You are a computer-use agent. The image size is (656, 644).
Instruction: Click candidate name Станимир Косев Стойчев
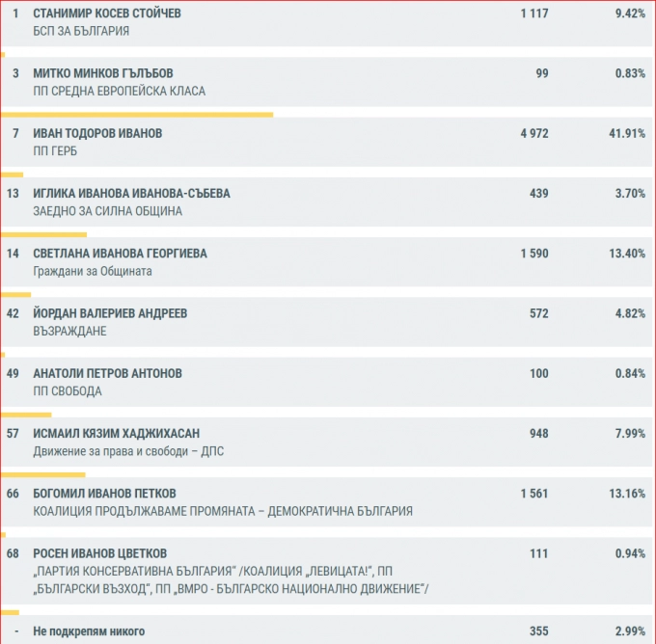coord(107,13)
